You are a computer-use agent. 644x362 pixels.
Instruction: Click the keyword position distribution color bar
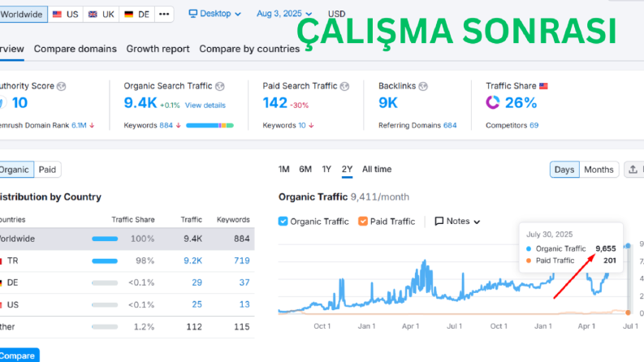coord(210,126)
